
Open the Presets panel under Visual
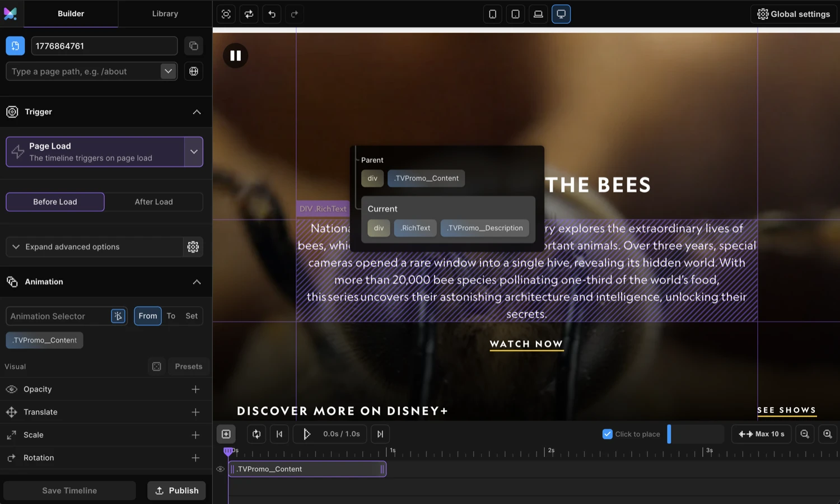click(x=188, y=366)
